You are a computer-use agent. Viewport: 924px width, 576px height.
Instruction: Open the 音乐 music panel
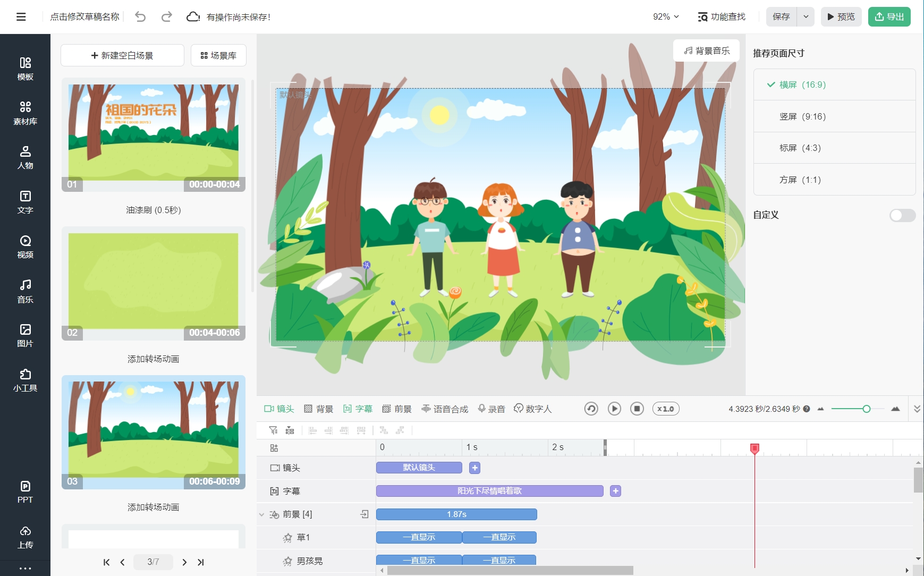pos(25,291)
